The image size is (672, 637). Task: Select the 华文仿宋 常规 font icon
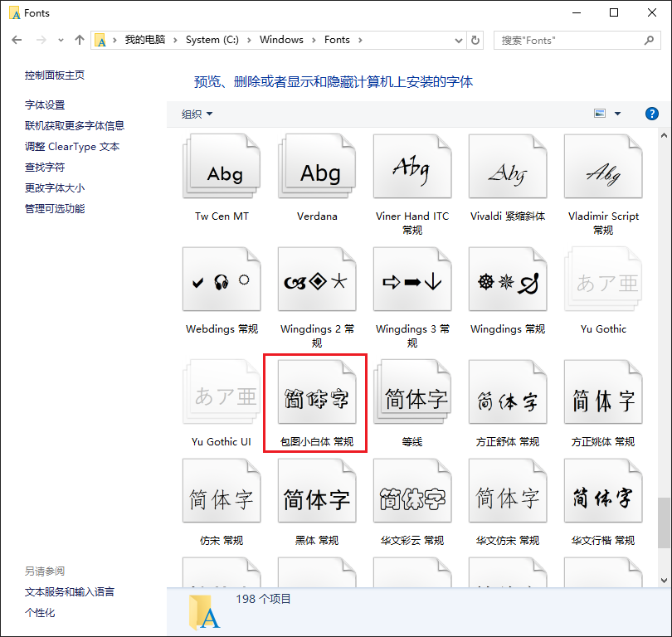pos(508,490)
